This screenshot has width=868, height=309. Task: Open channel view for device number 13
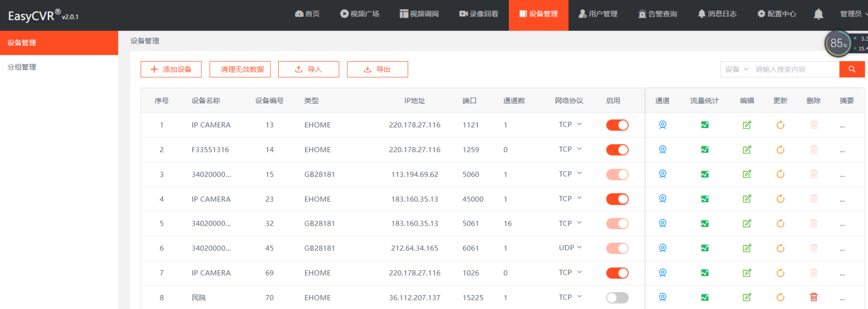(662, 125)
